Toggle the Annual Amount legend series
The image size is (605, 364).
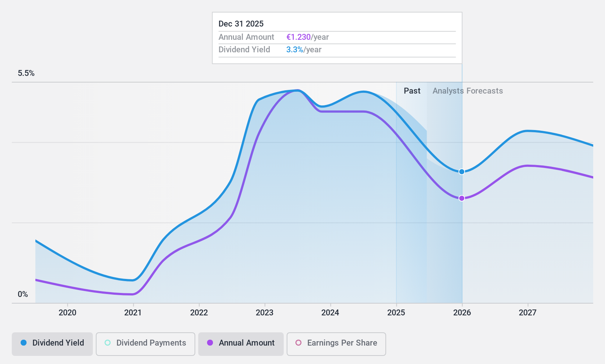pyautogui.click(x=241, y=344)
